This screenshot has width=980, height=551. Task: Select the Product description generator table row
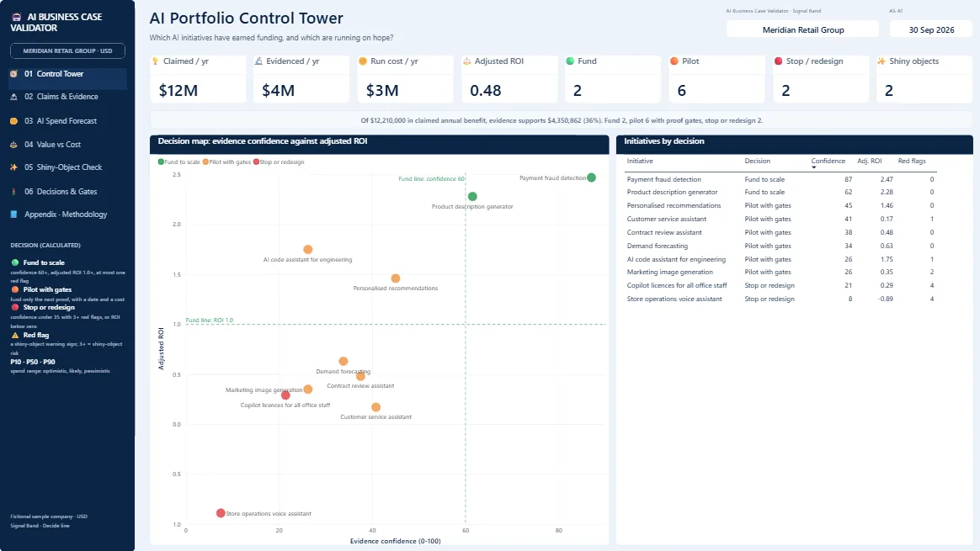coord(781,193)
